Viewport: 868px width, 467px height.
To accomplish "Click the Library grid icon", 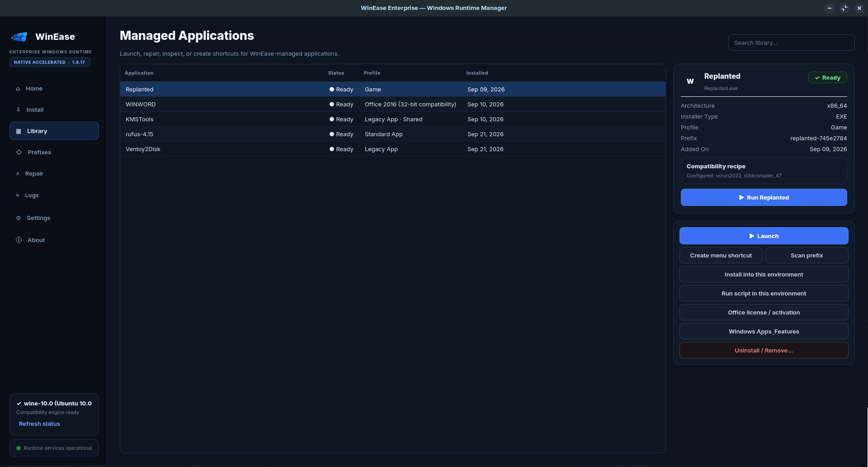I will pos(19,131).
